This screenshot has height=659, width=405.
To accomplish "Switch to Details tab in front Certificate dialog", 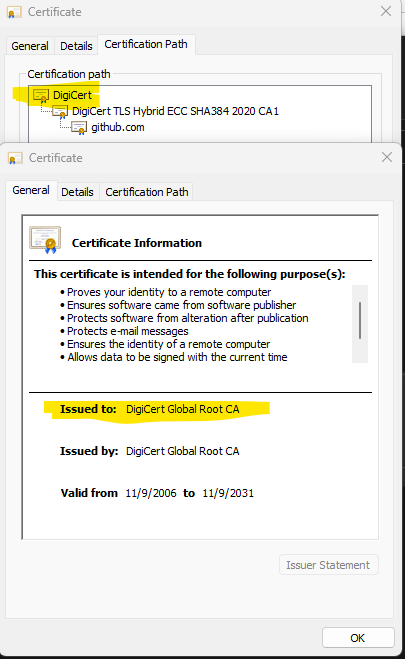I will [x=77, y=192].
